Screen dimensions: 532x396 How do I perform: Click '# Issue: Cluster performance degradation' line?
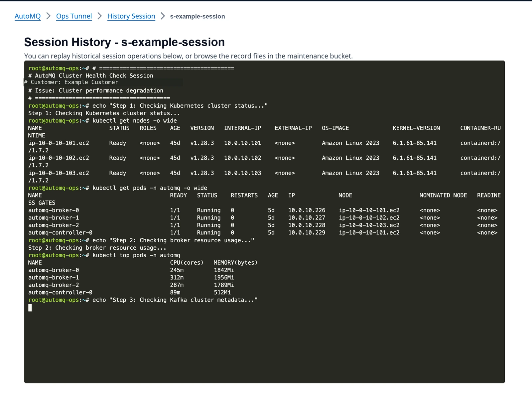(x=96, y=90)
